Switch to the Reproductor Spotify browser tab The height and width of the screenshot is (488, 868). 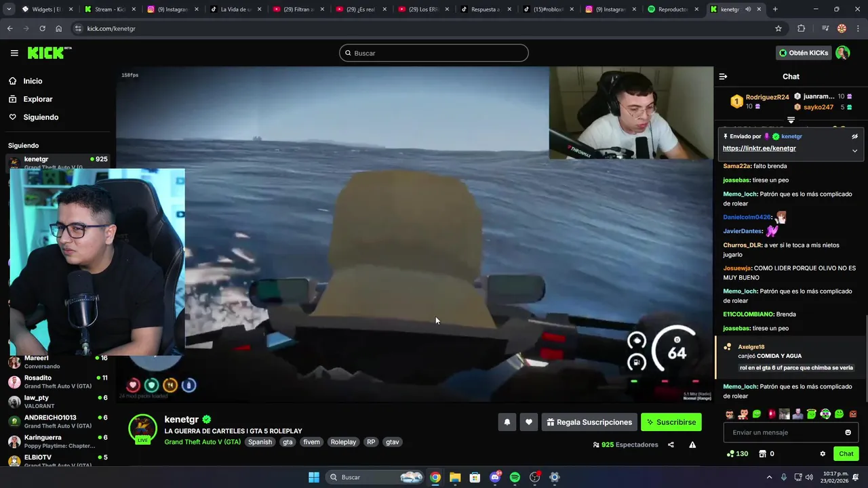click(673, 9)
